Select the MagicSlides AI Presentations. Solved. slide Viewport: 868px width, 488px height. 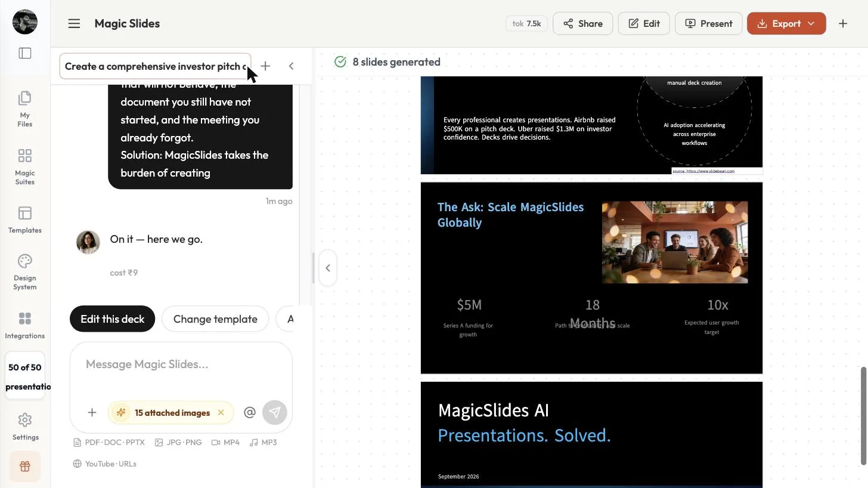click(591, 435)
